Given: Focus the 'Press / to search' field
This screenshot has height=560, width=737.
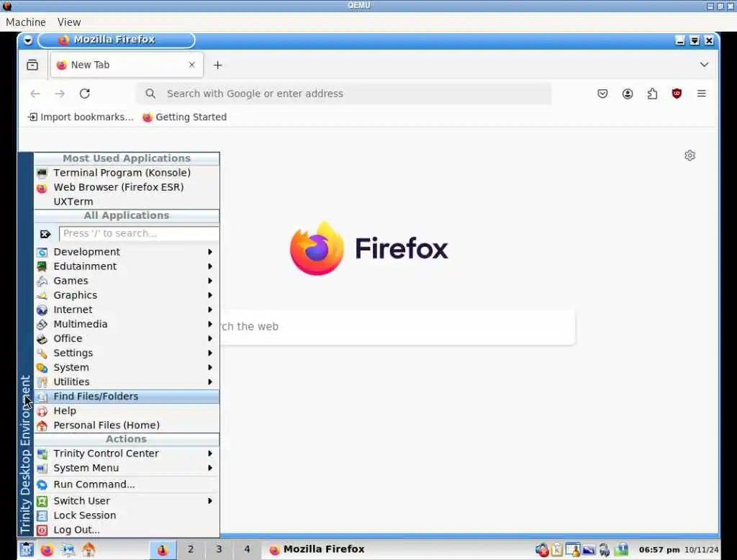Looking at the screenshot, I should (x=139, y=233).
